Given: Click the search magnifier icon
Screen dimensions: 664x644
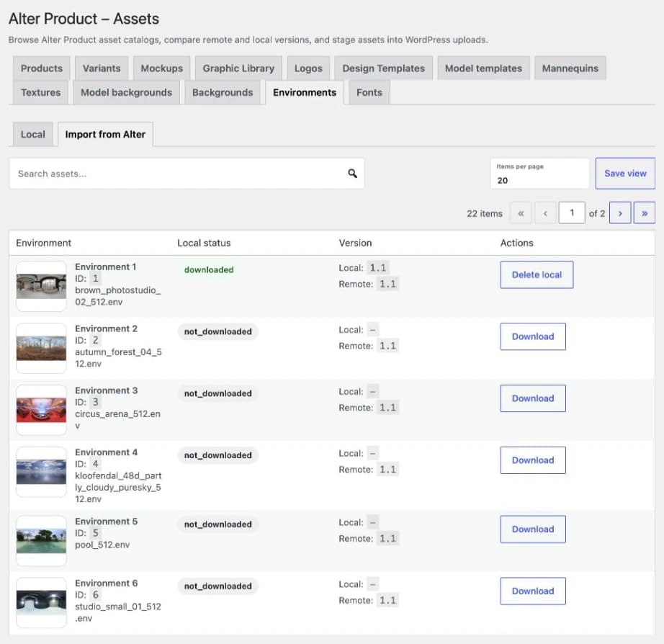Looking at the screenshot, I should point(352,174).
